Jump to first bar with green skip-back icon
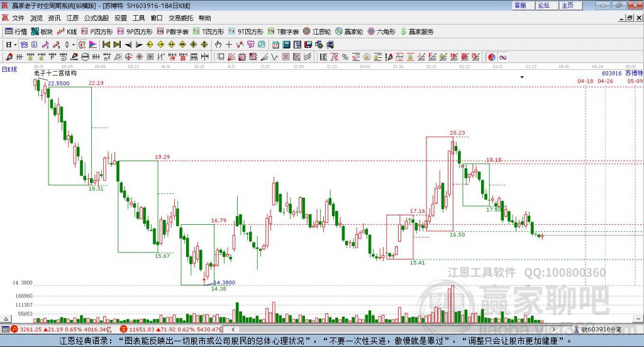 (106, 45)
